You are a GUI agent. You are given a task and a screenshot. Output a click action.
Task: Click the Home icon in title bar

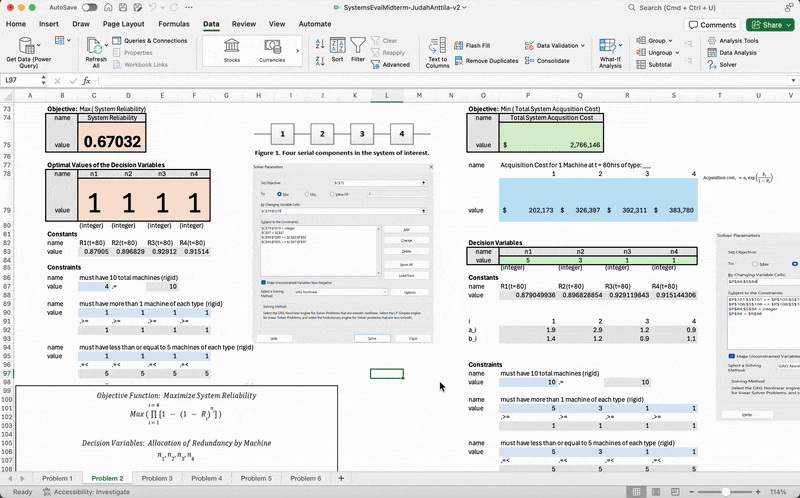point(108,8)
